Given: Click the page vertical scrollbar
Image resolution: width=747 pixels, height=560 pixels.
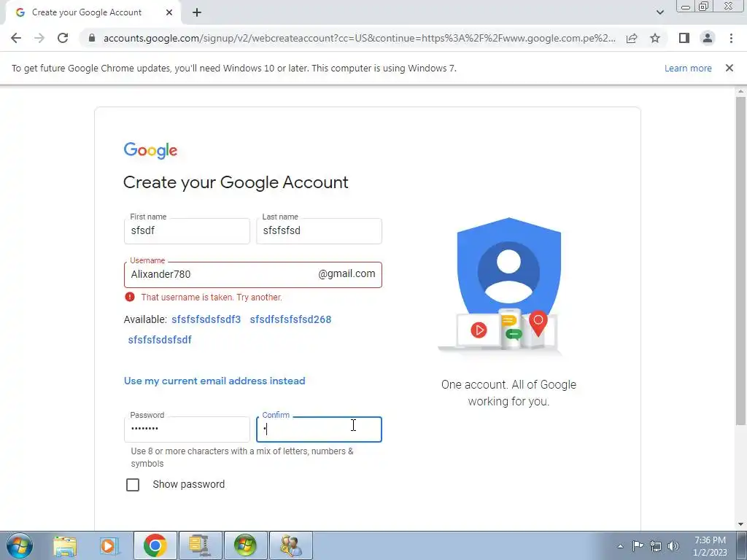Looking at the screenshot, I should coord(741,261).
